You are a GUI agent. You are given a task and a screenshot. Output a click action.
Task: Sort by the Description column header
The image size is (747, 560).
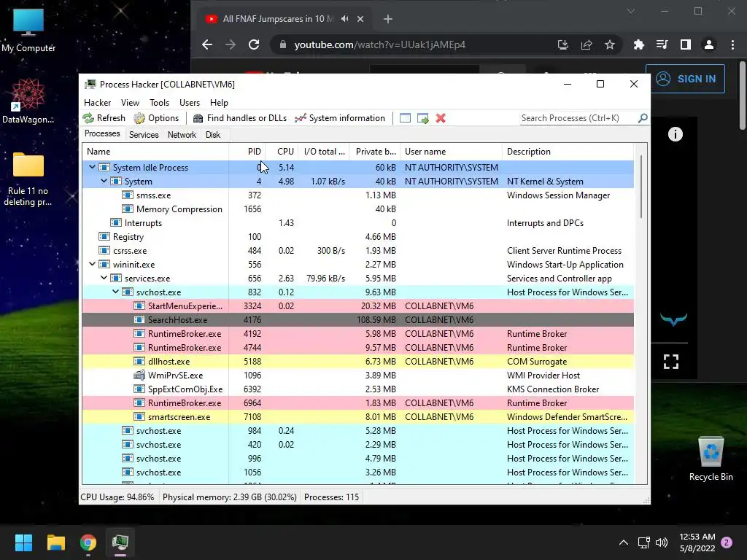[568, 152]
